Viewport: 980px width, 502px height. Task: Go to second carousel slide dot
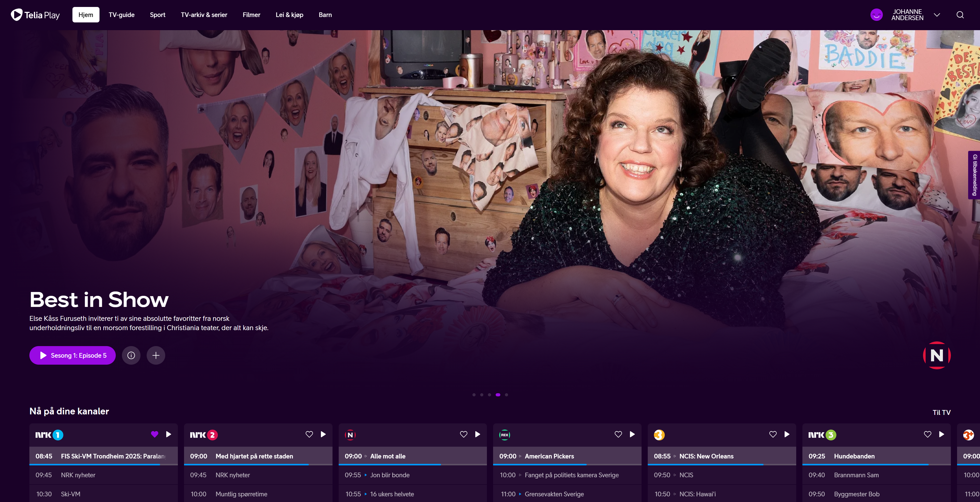[x=482, y=395]
